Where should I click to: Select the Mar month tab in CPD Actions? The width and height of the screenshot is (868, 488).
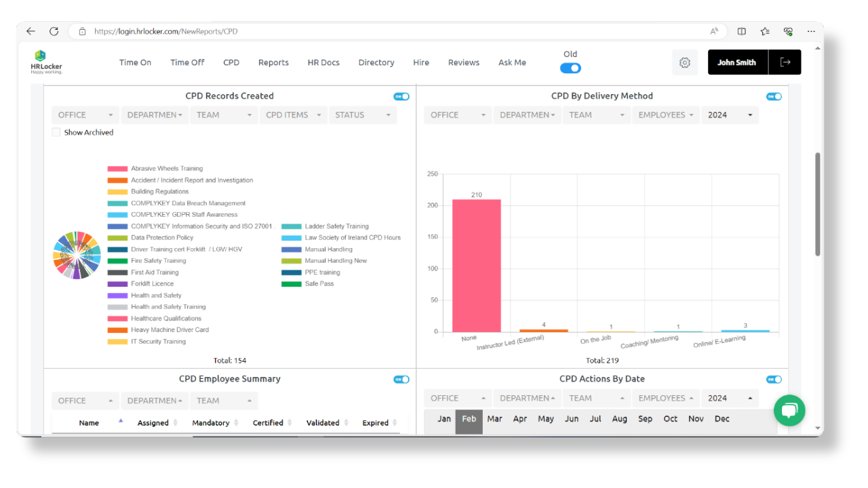[x=494, y=419]
